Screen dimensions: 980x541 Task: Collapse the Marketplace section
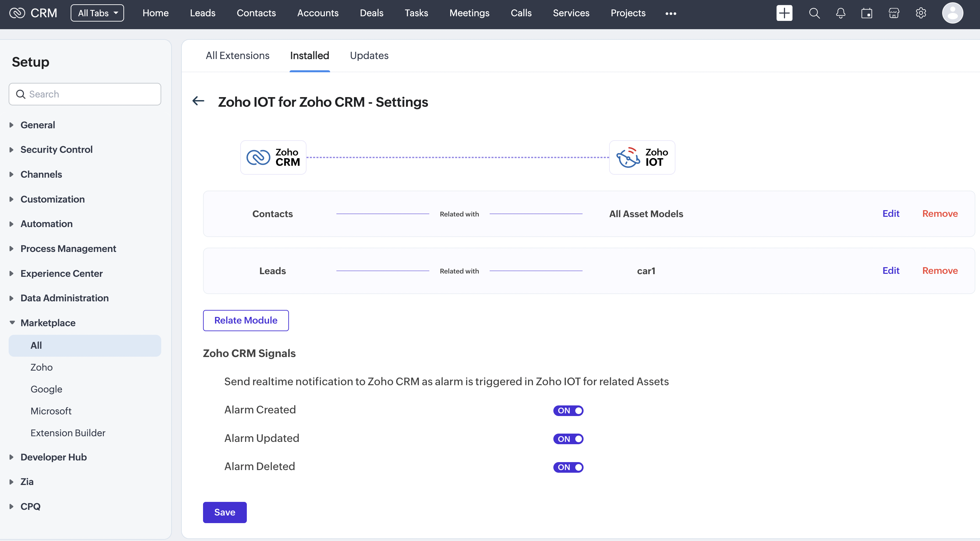(48, 323)
